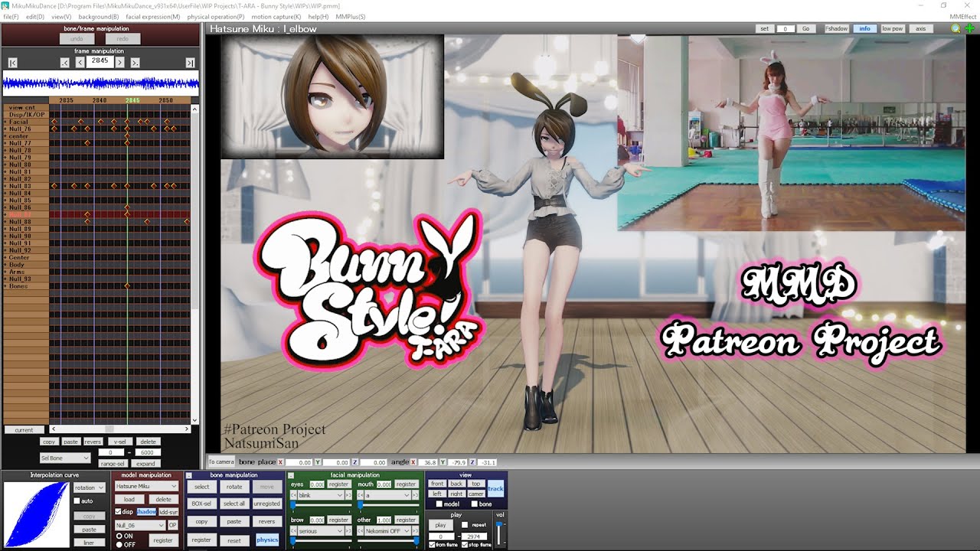
Task: Toggle the model disp checkbox
Action: 118,512
